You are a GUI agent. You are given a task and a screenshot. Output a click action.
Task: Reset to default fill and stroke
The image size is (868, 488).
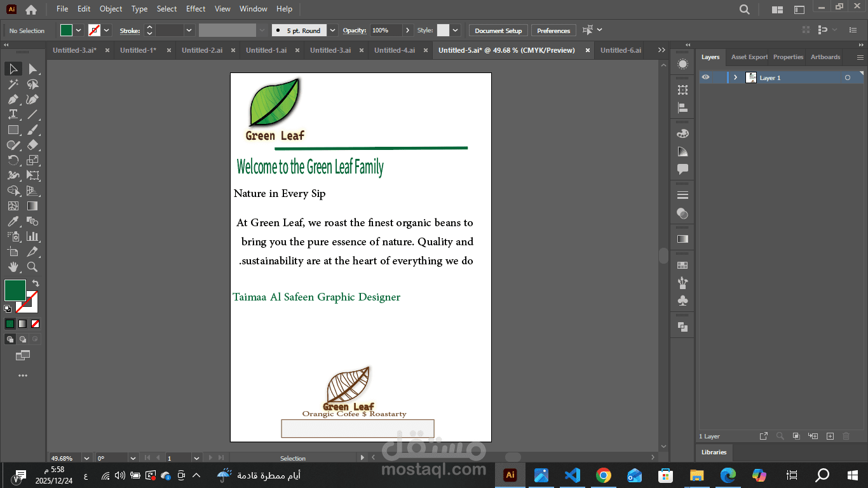pyautogui.click(x=8, y=309)
